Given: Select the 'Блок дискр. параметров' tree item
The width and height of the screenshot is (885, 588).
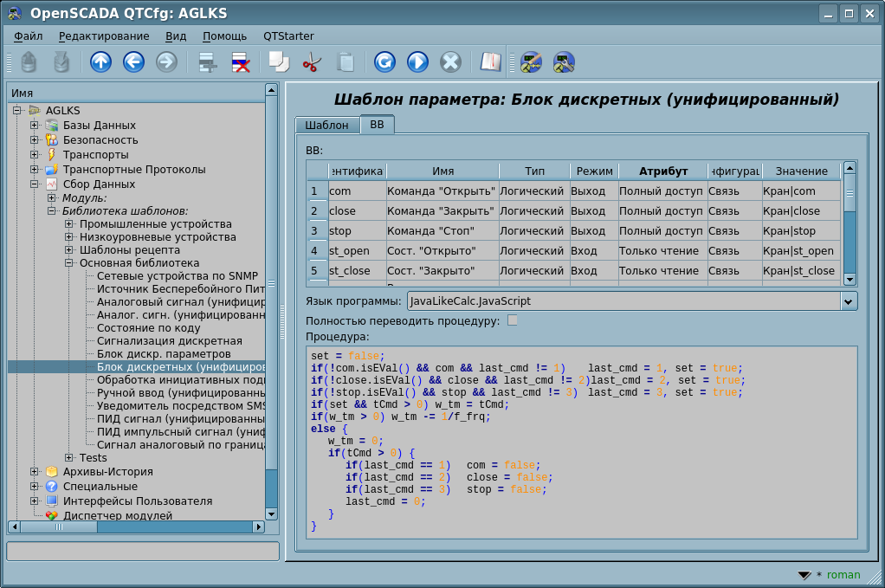Looking at the screenshot, I should [164, 354].
